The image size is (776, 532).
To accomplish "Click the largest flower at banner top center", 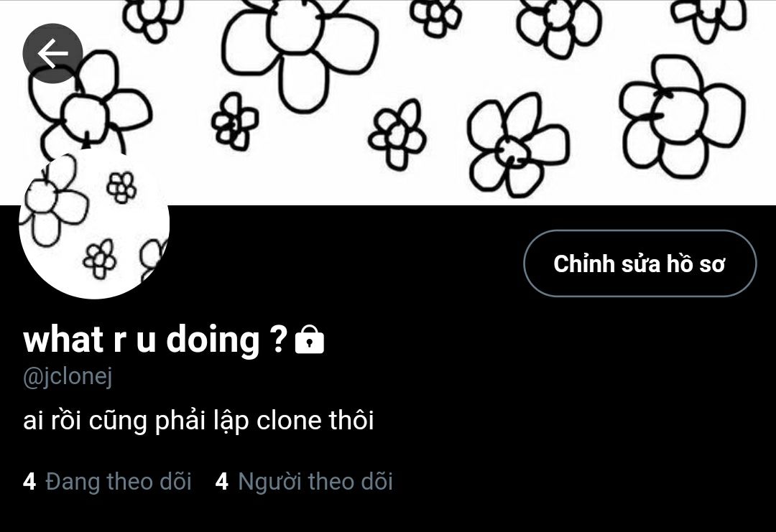I will coord(300,50).
